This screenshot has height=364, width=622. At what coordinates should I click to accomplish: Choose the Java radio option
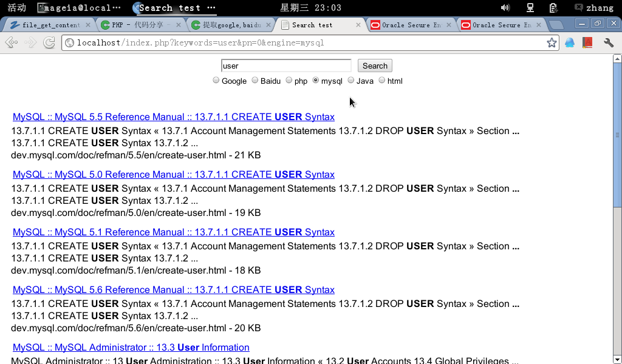point(351,80)
